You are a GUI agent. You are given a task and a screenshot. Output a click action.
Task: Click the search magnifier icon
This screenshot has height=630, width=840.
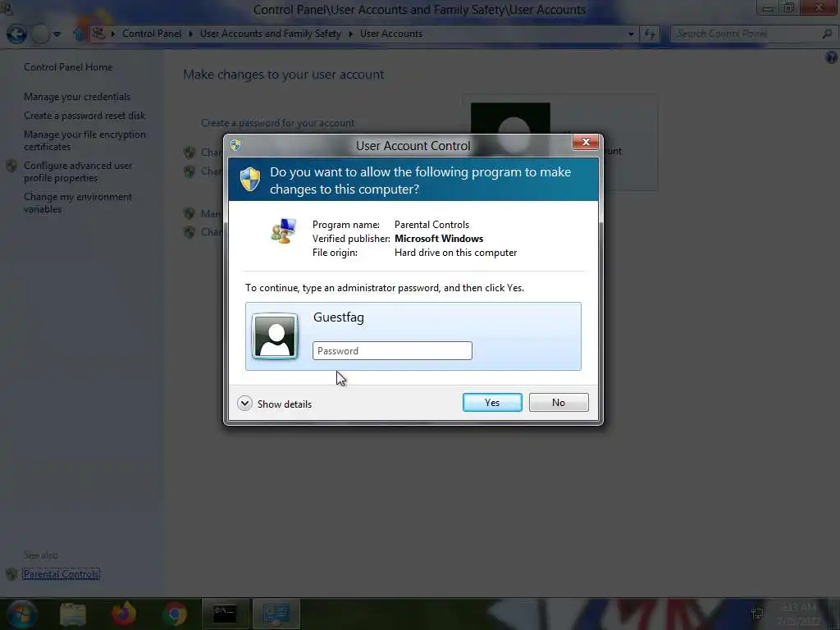click(827, 34)
